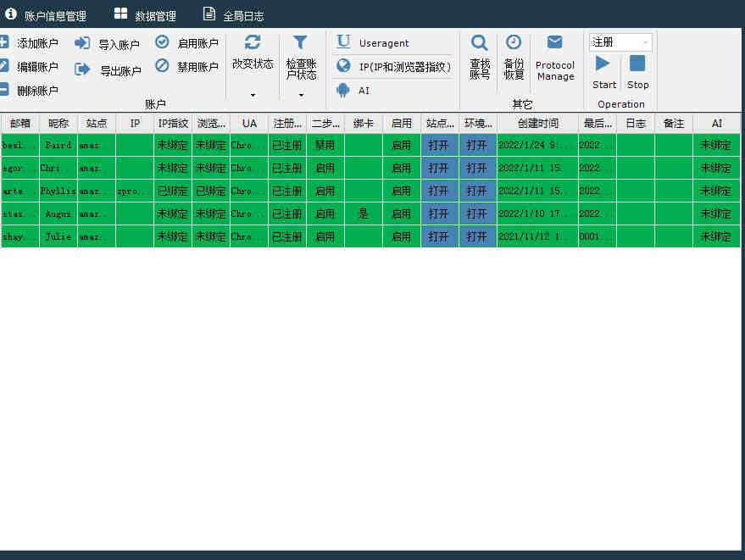Viewport: 745px width, 560px height.
Task: Open the 账户信息管理 tab
Action: coord(46,15)
